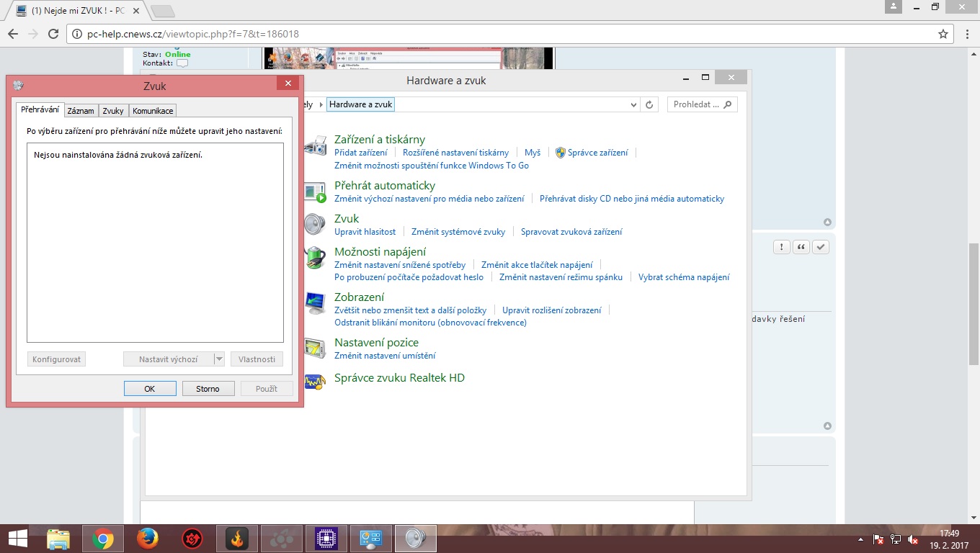
Task: Click the Zobrazení monitor icon
Action: pos(314,302)
